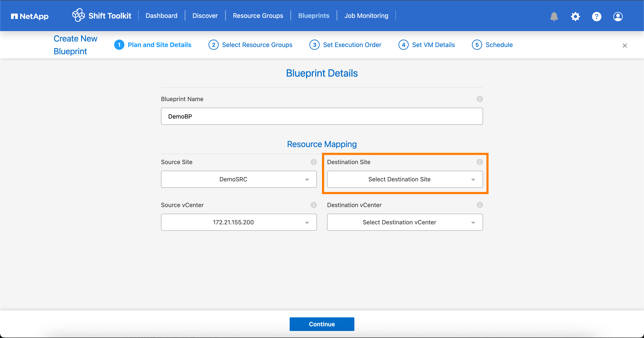Screen dimensions: 644x338
Task: Jump to step 4 Set VM Details
Action: (427, 45)
